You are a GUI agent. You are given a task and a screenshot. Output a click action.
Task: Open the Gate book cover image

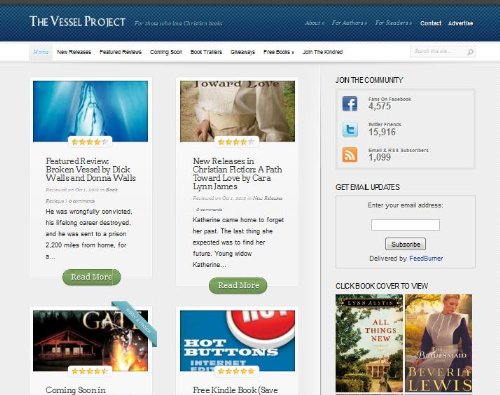coord(90,341)
